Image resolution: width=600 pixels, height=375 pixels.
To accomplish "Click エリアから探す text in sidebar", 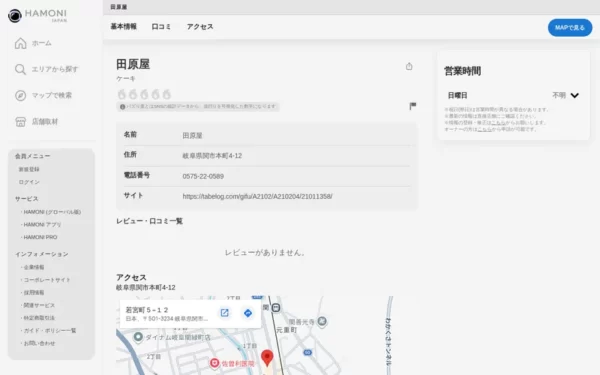I will tap(55, 69).
